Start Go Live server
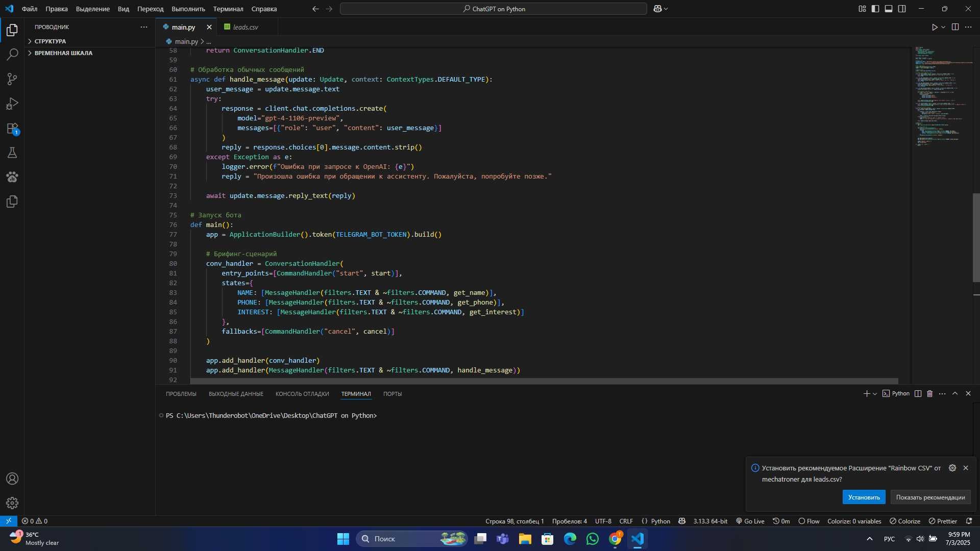Screen dimensions: 980x551 click(x=750, y=521)
